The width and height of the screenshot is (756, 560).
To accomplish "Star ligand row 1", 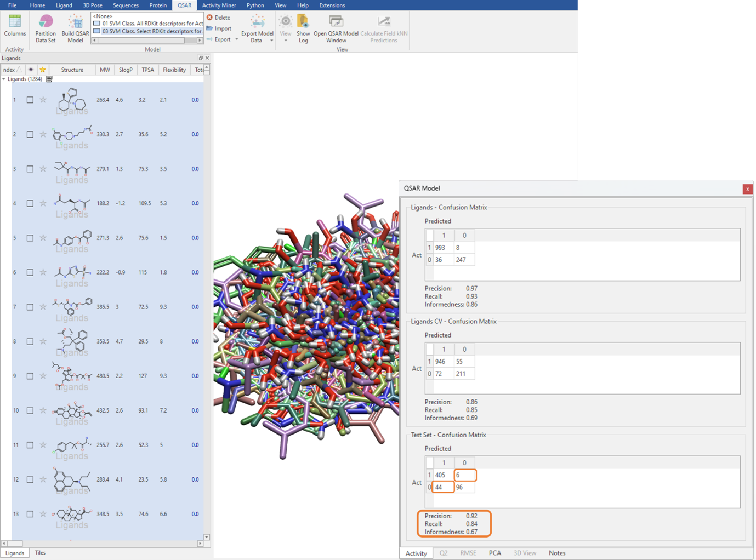I will 43,100.
